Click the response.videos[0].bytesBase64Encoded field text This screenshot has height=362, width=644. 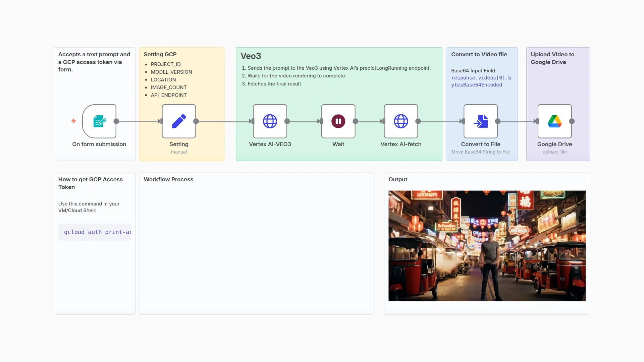[x=481, y=81]
